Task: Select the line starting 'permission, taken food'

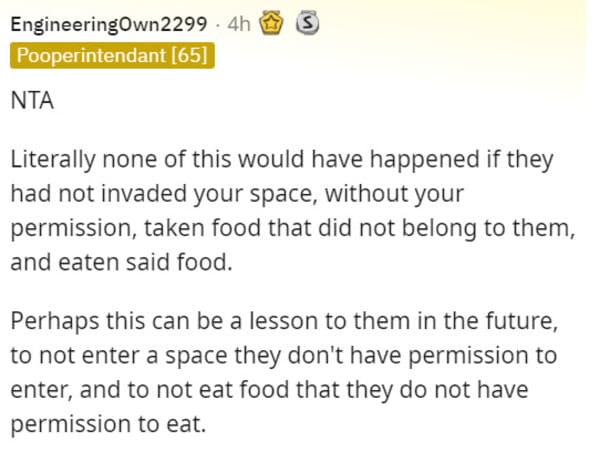Action: [293, 228]
